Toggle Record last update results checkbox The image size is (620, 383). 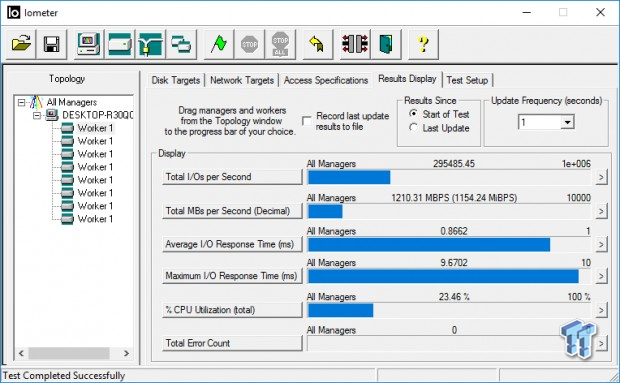pos(306,121)
